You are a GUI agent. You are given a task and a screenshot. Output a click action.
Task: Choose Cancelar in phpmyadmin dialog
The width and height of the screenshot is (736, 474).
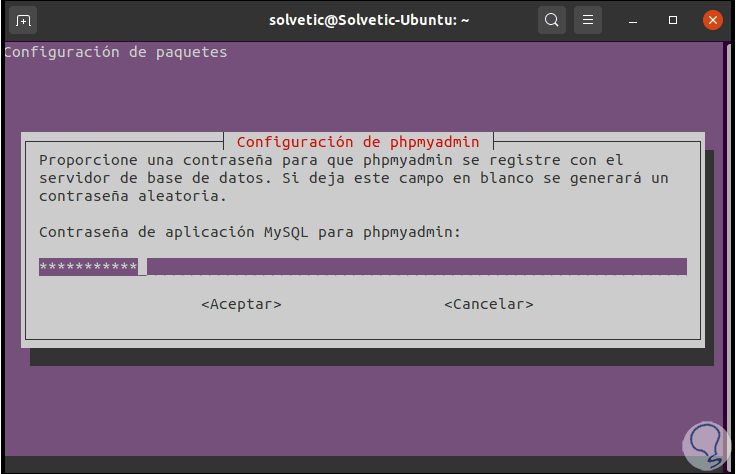[x=489, y=304]
